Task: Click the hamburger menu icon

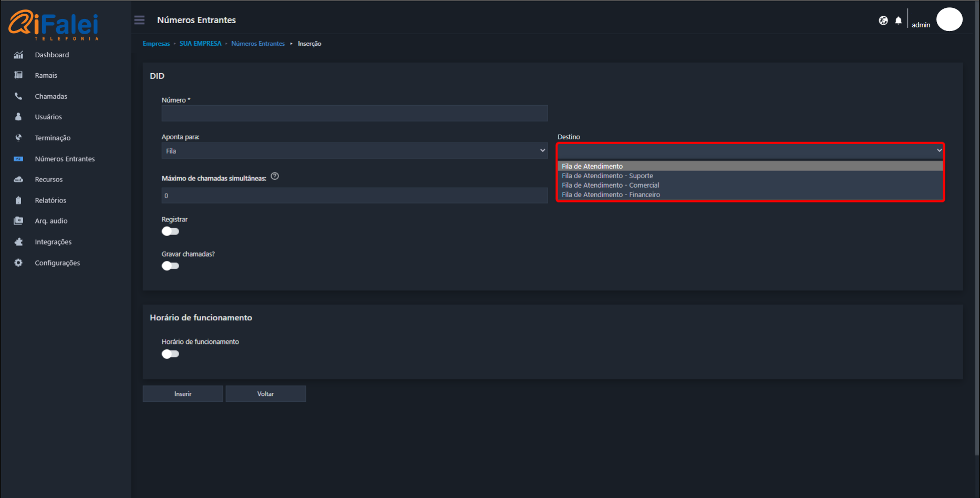Action: pos(139,20)
